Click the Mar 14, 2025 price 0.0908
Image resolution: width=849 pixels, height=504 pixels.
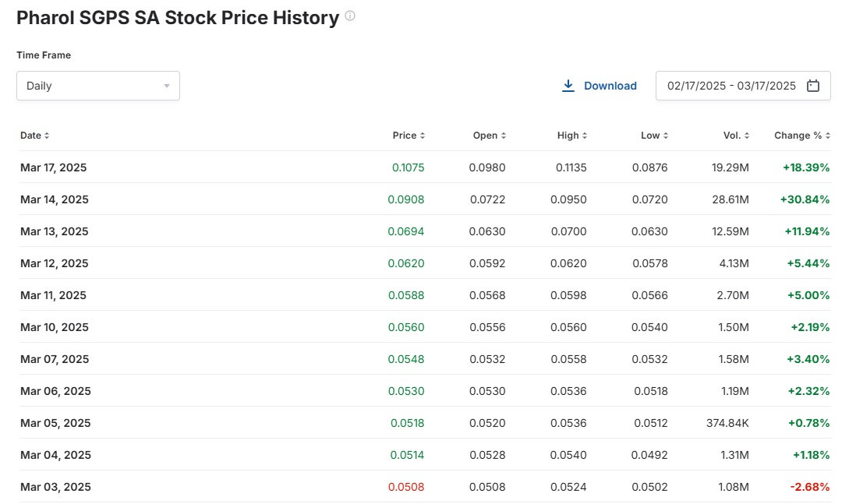pos(406,199)
